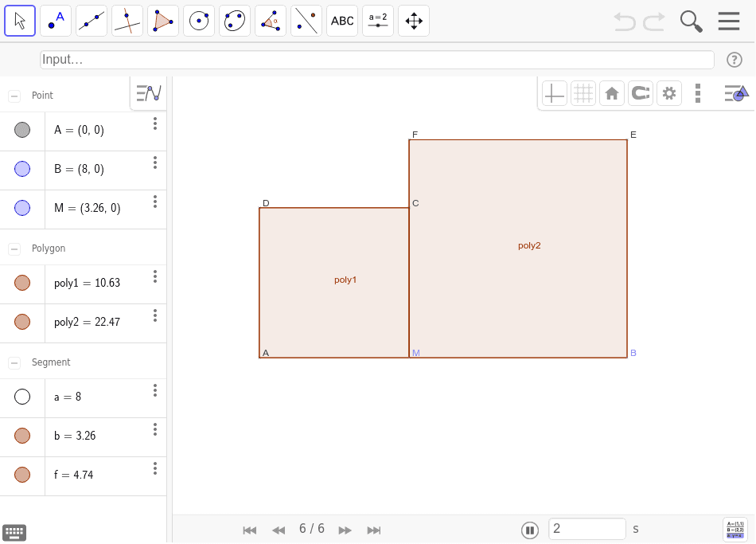
Task: Select the ABC Text tool
Action: [x=342, y=21]
